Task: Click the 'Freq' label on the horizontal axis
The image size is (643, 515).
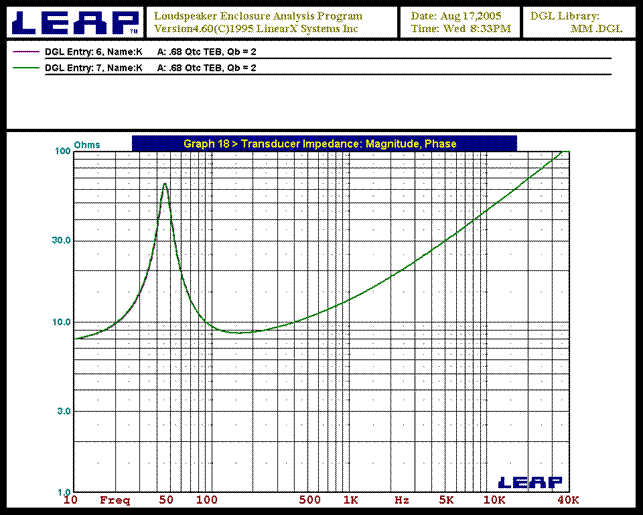Action: [115, 499]
